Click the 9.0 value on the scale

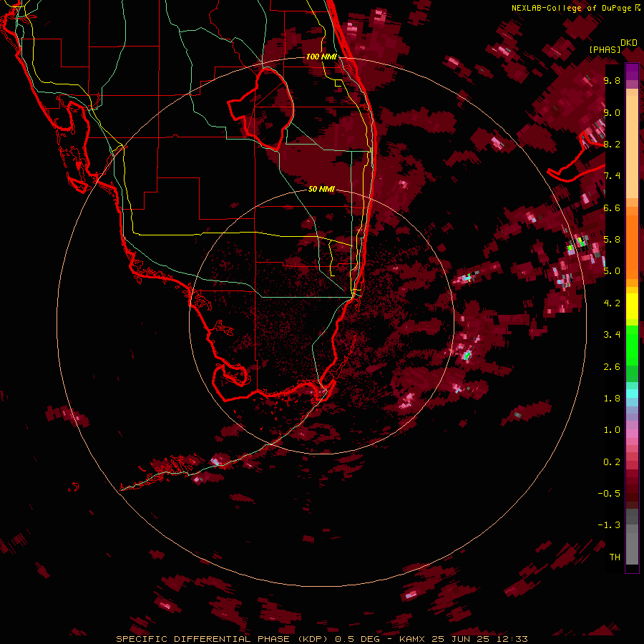pyautogui.click(x=612, y=112)
